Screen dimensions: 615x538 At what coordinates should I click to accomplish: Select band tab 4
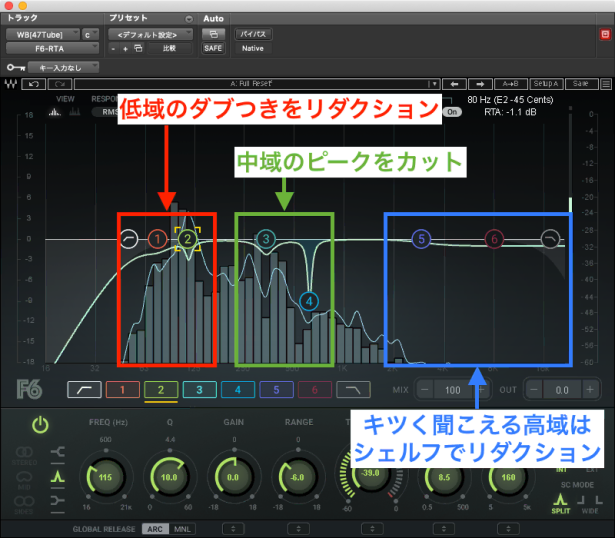(x=238, y=390)
